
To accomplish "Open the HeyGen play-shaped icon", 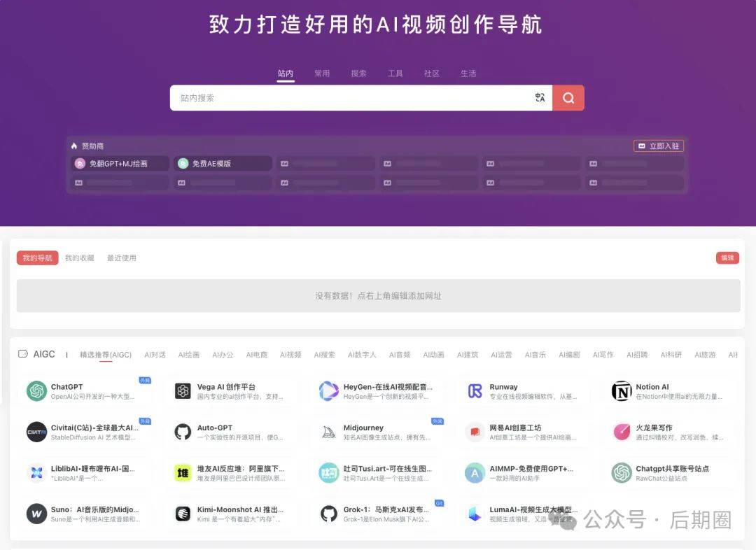I will (x=329, y=391).
